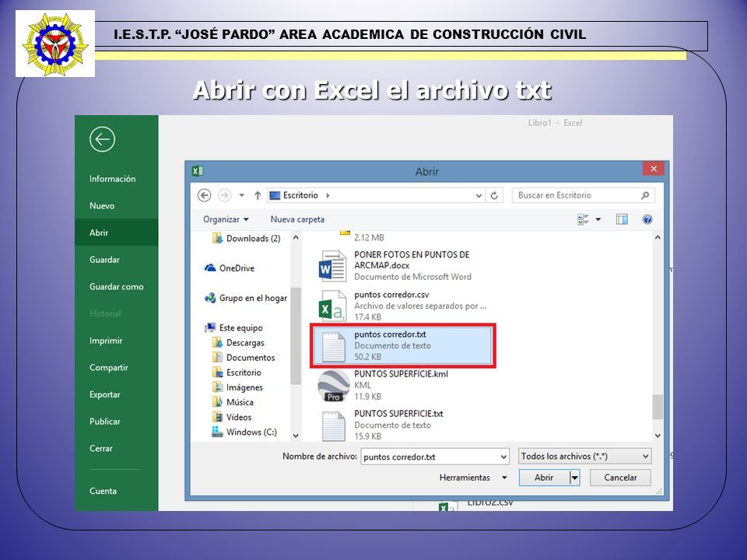Screen dimensions: 747x560
Task: Click the Excel icon in dialog title bar
Action: click(197, 171)
